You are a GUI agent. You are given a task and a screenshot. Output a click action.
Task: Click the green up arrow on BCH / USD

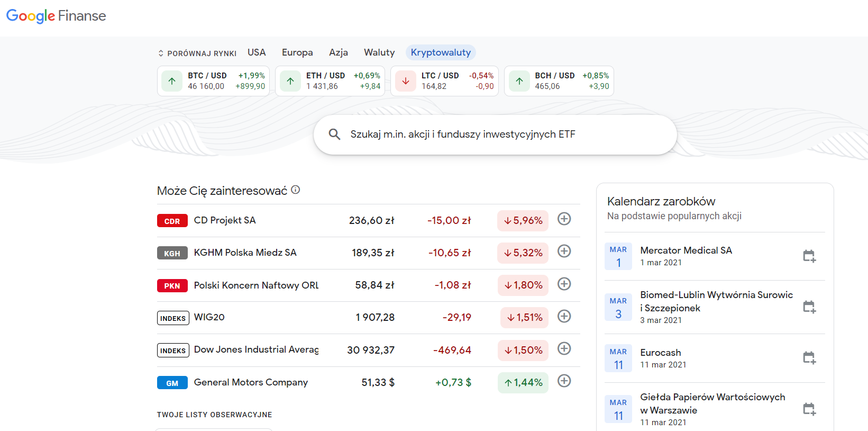pyautogui.click(x=519, y=81)
